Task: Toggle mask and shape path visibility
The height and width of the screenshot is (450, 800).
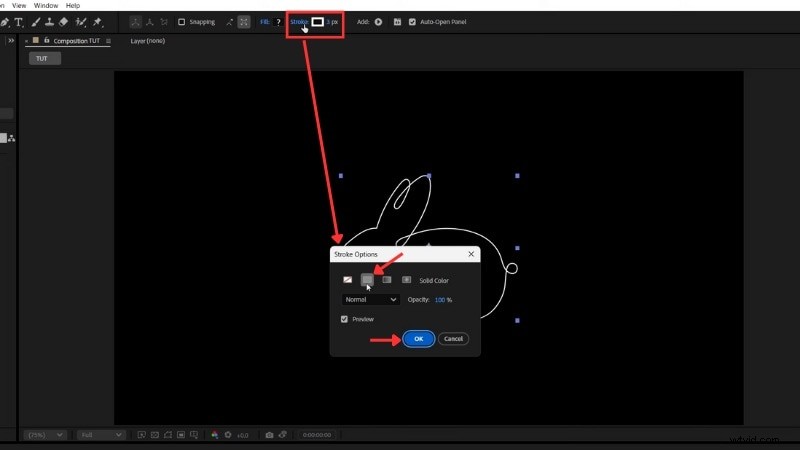Action: coord(168,435)
